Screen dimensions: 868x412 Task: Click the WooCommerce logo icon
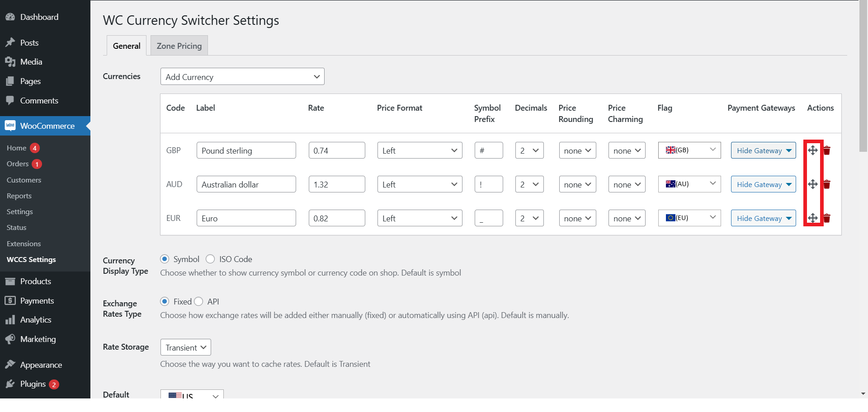(x=10, y=126)
